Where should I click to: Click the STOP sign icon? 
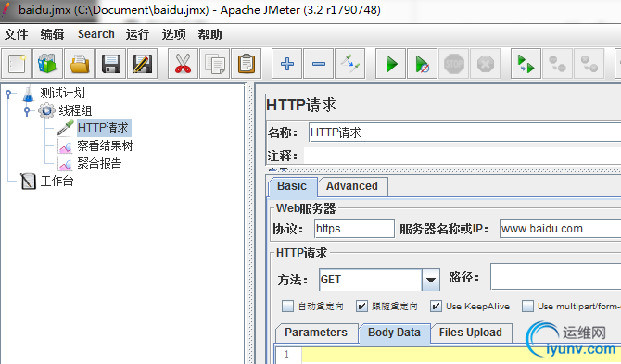tap(454, 64)
